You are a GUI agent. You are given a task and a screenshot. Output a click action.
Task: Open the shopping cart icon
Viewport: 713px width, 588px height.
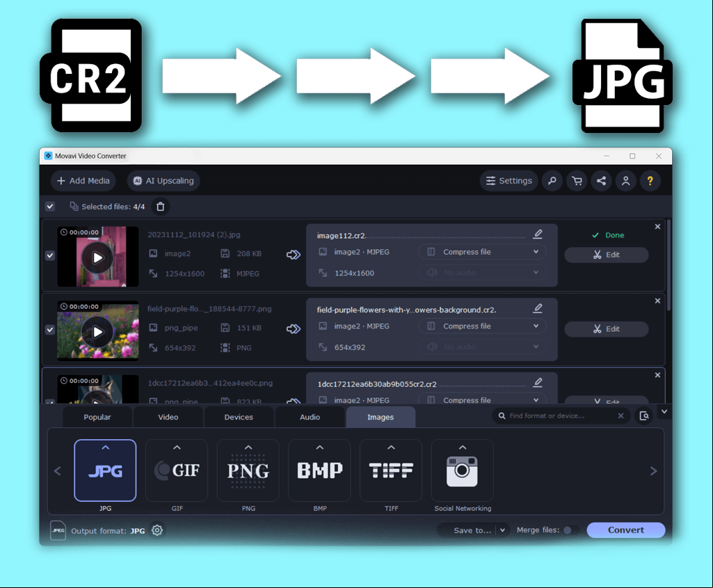click(x=577, y=181)
